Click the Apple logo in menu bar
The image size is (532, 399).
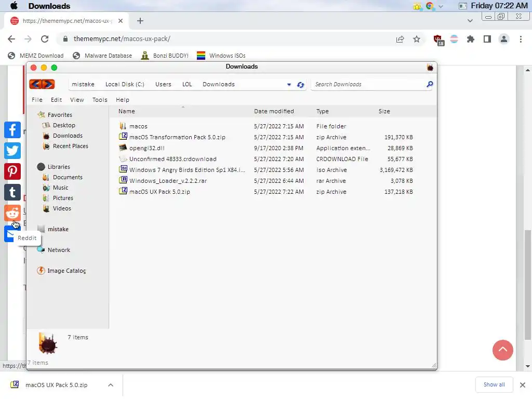[14, 6]
